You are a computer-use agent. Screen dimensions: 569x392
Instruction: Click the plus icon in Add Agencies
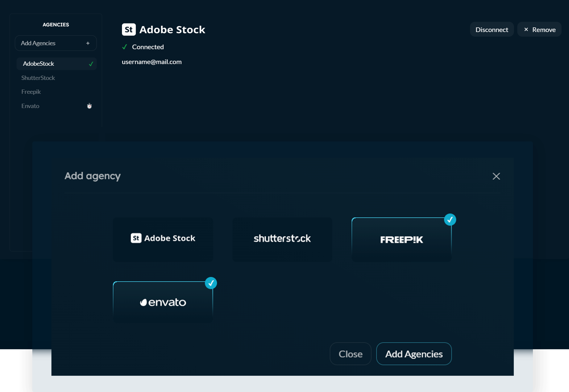[88, 43]
